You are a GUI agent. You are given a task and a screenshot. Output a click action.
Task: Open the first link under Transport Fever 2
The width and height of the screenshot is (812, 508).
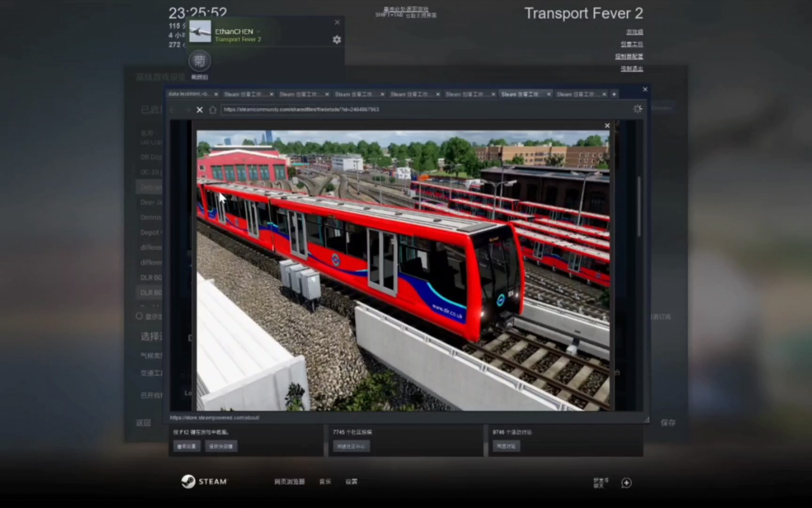click(634, 32)
